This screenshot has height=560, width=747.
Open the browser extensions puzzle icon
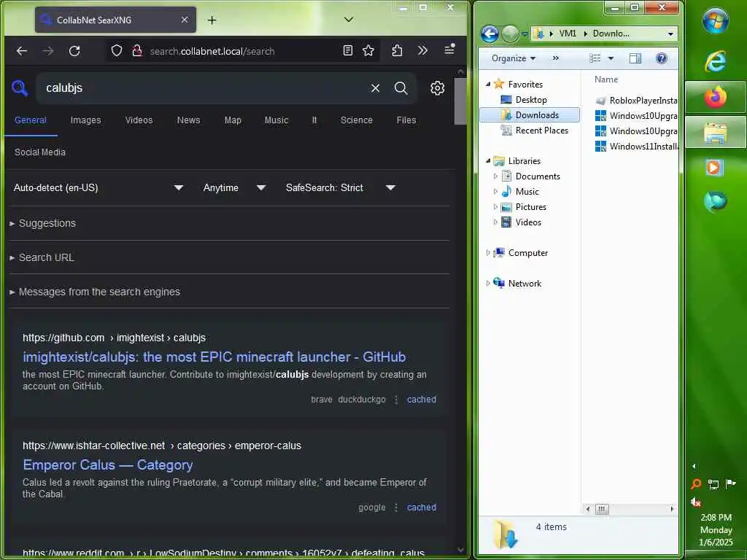pos(397,50)
